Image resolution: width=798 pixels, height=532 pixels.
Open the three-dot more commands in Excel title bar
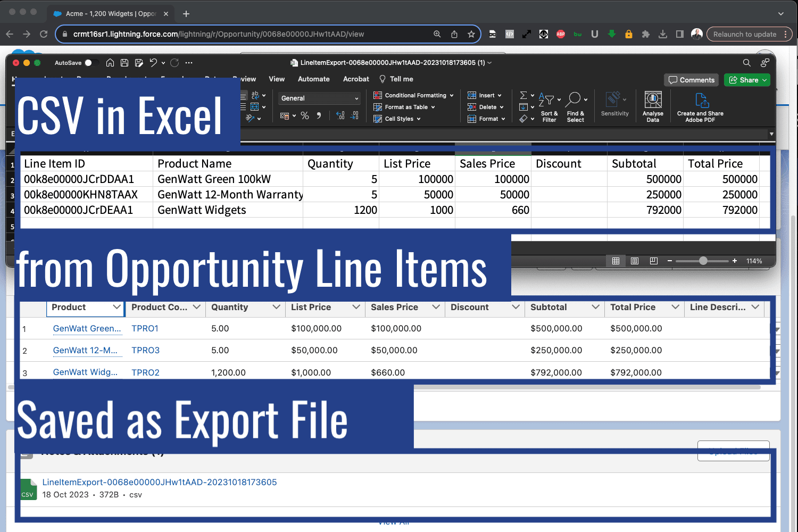[188, 63]
